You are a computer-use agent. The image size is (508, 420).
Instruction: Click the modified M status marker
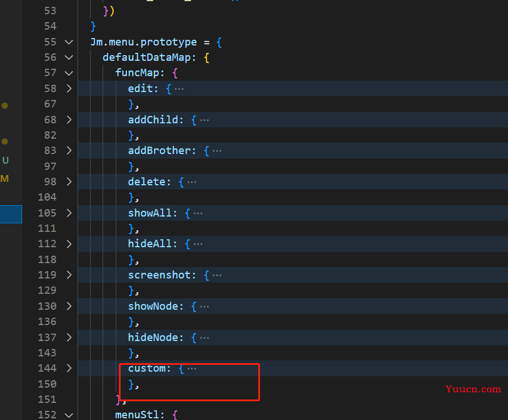5,178
